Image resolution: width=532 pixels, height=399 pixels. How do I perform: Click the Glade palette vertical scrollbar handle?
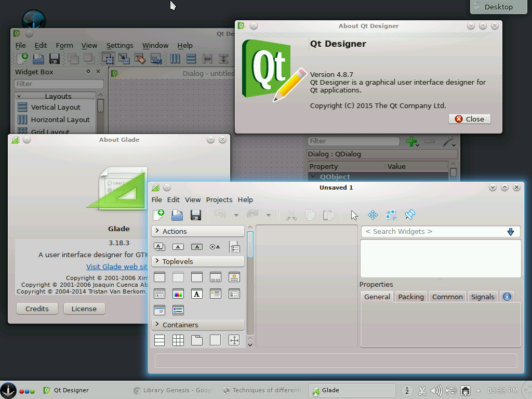click(x=250, y=244)
